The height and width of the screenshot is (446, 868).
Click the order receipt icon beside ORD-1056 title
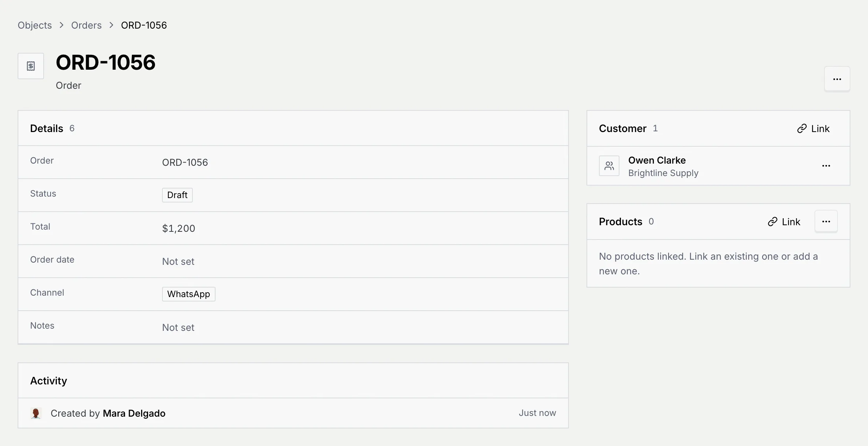pyautogui.click(x=31, y=66)
